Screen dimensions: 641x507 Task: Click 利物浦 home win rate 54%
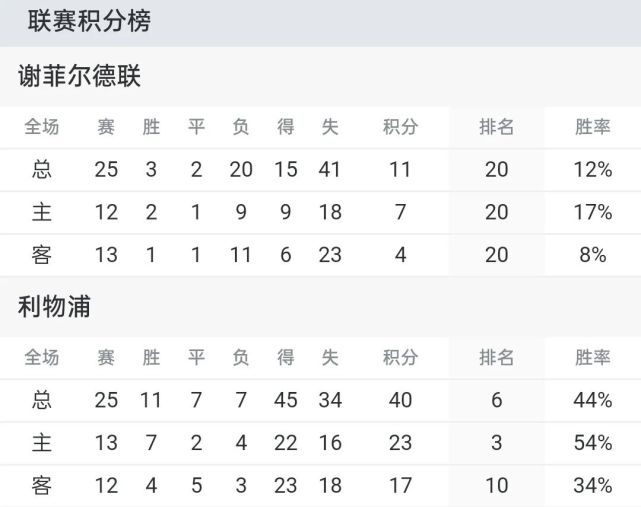click(593, 443)
